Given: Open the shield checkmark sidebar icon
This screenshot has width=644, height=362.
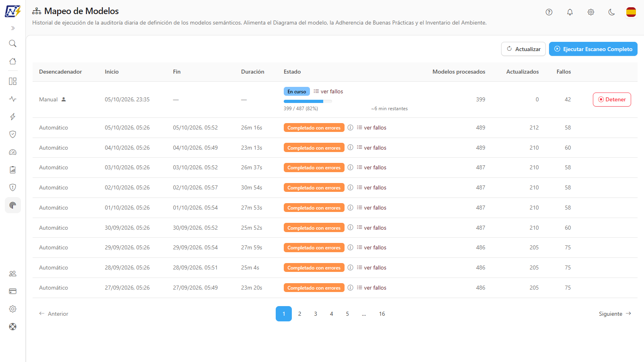Looking at the screenshot, I should [12, 134].
